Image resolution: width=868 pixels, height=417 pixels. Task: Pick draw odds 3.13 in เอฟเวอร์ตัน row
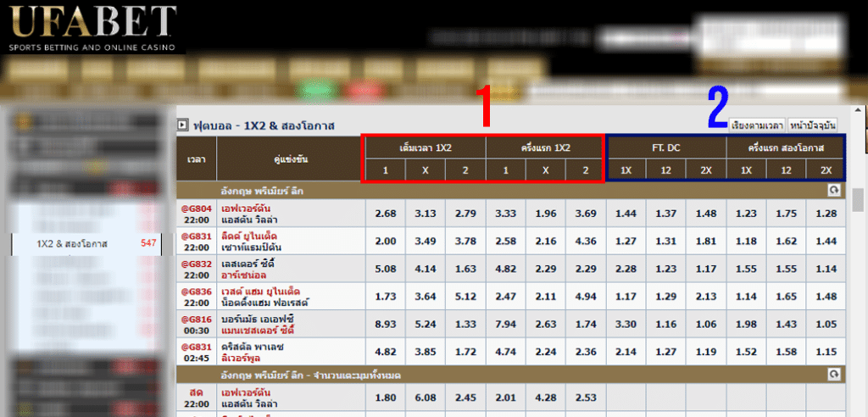(x=426, y=214)
